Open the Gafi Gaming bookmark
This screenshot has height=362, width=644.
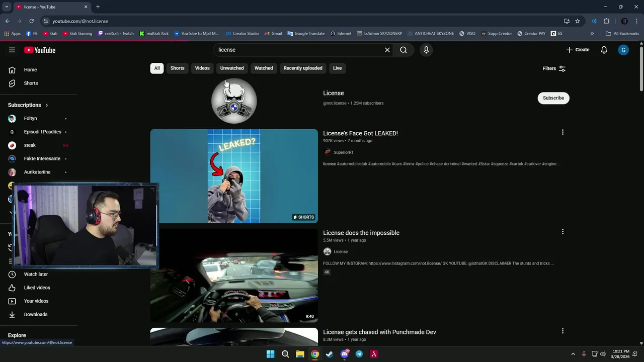tap(77, 34)
